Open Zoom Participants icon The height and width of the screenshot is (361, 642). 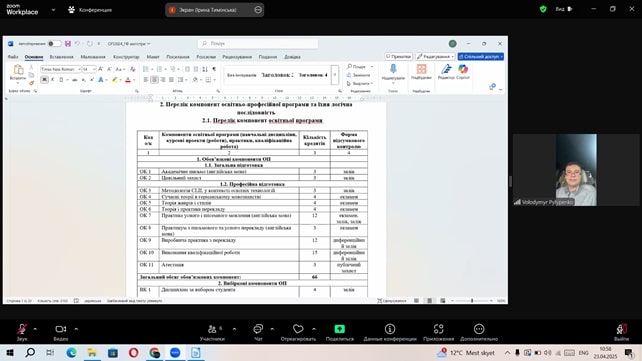[x=212, y=329]
